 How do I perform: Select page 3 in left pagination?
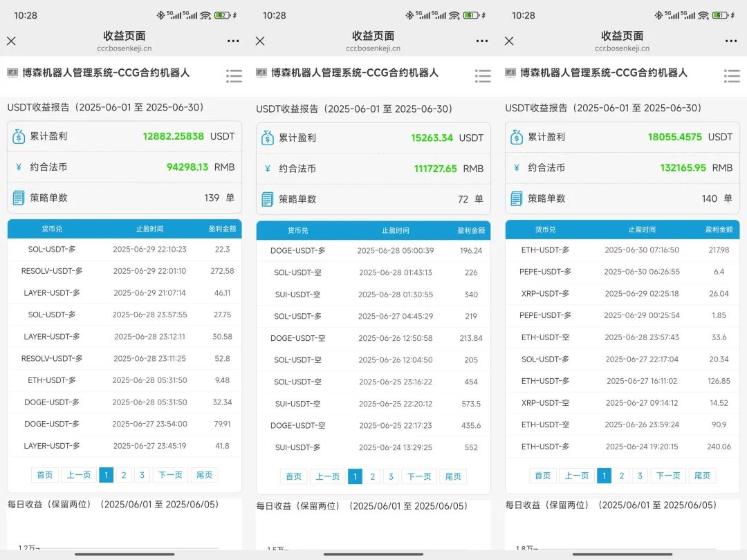click(x=140, y=476)
